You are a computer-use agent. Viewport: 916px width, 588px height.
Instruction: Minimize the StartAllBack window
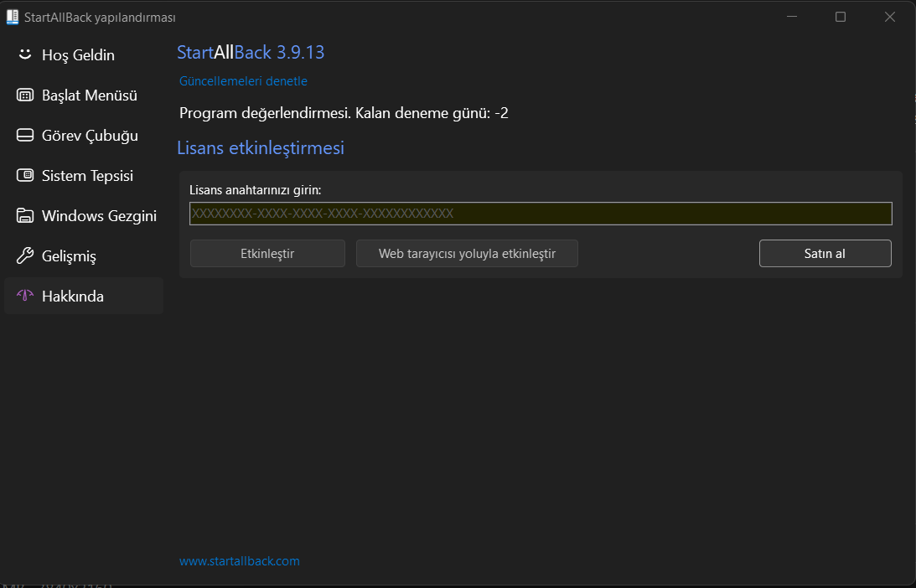click(x=792, y=17)
